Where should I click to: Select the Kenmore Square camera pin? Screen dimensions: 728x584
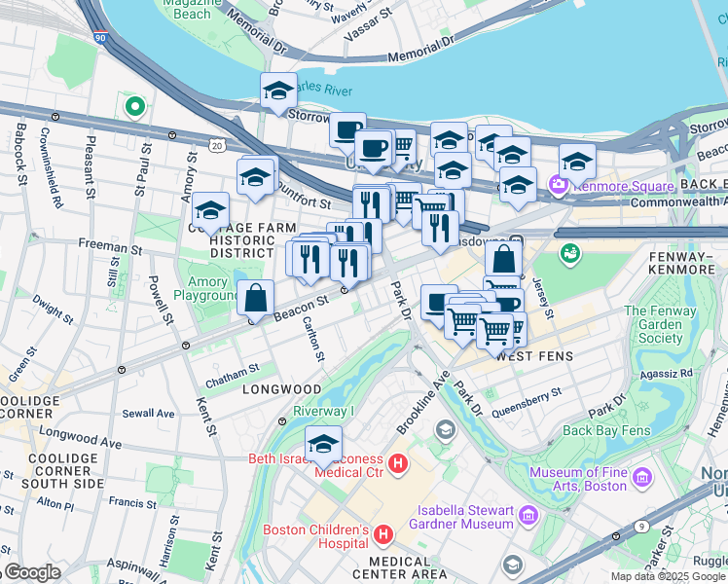coord(559,185)
